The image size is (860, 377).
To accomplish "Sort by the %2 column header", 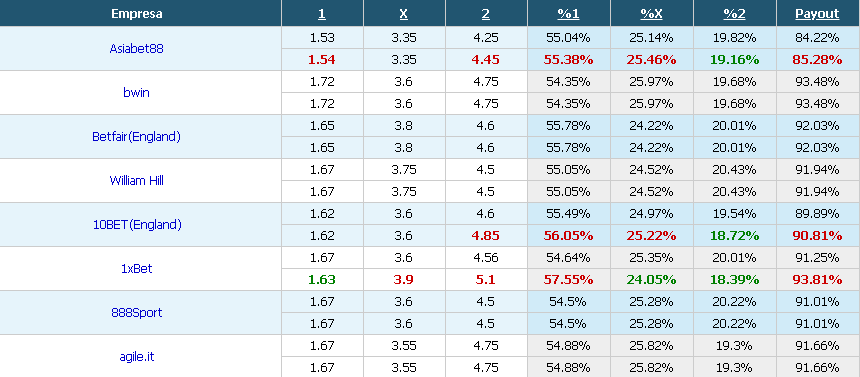I will [734, 14].
